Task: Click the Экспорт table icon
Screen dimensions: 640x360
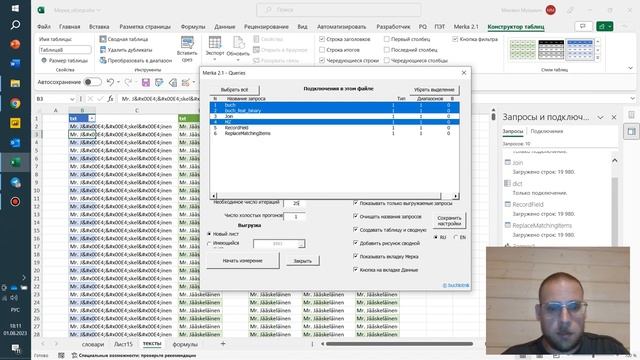Action: (x=215, y=42)
